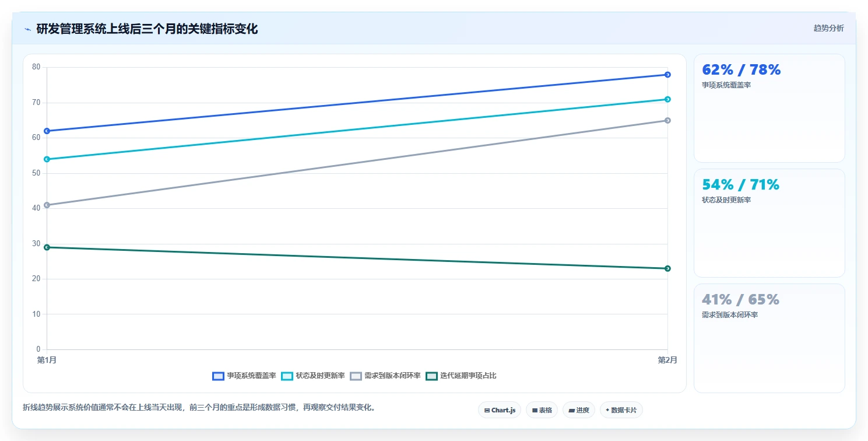Click the y-axis tick label 50

pos(36,173)
